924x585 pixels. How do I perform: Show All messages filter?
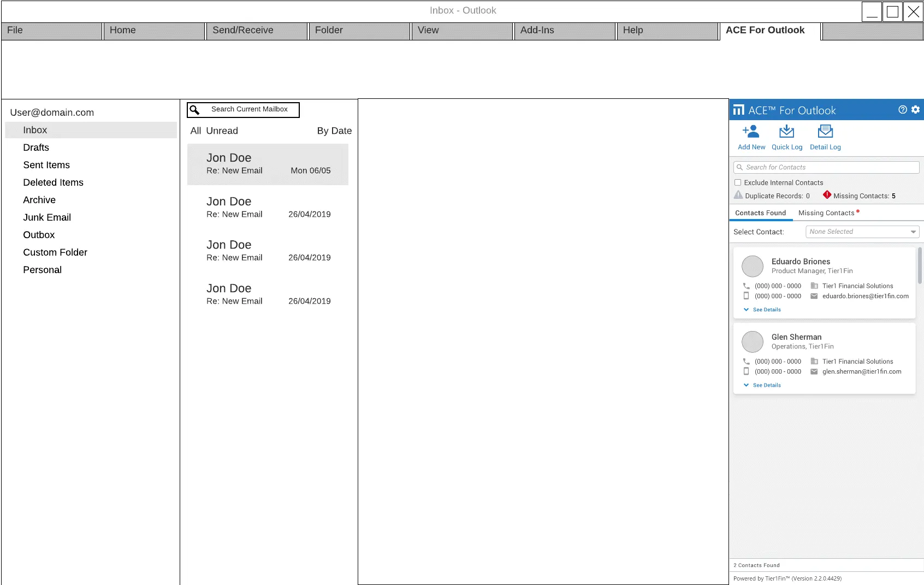196,131
